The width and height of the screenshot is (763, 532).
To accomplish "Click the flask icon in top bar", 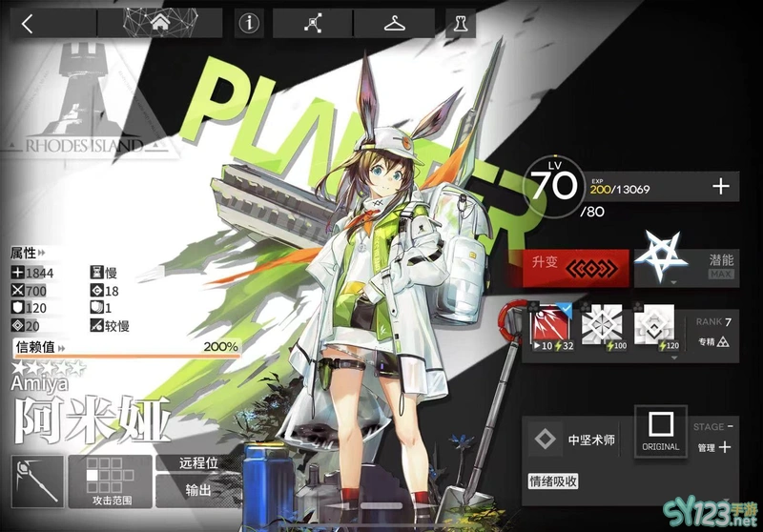I will pyautogui.click(x=460, y=24).
